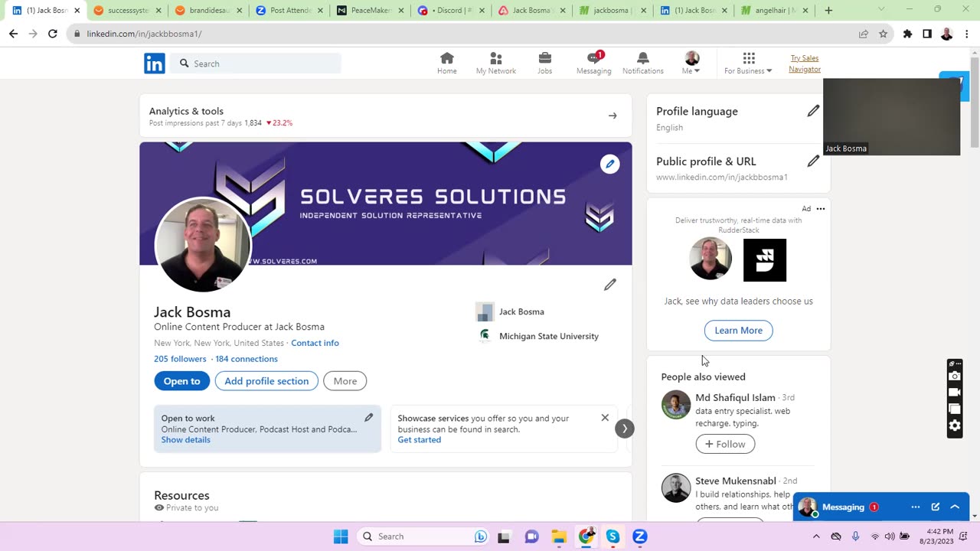View 184 connections
Viewport: 980px width, 551px height.
pos(247,359)
